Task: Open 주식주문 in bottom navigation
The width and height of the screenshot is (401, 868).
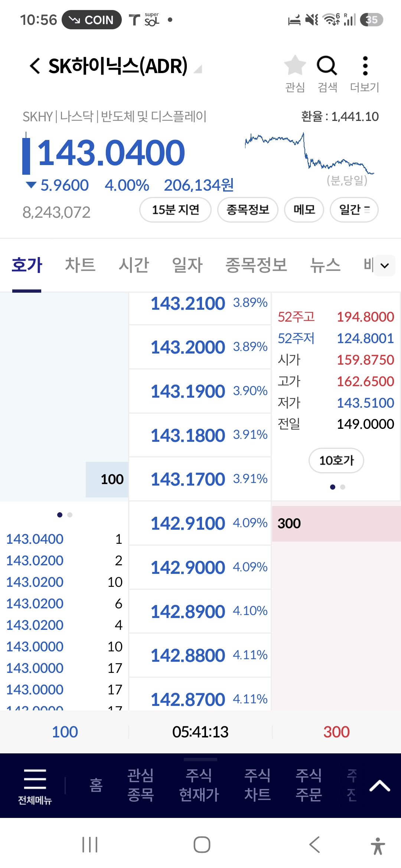Action: pyautogui.click(x=309, y=785)
